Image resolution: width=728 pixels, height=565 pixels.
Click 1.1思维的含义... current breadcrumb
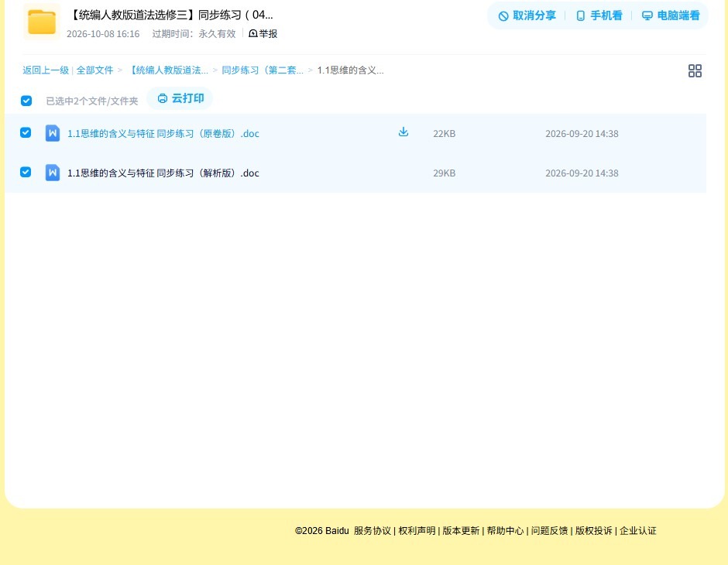[350, 70]
